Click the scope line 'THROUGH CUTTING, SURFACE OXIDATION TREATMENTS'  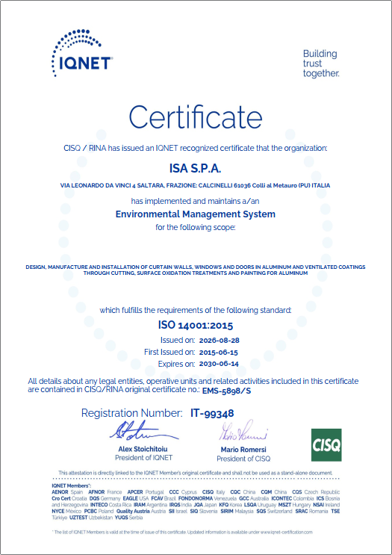[196, 273]
